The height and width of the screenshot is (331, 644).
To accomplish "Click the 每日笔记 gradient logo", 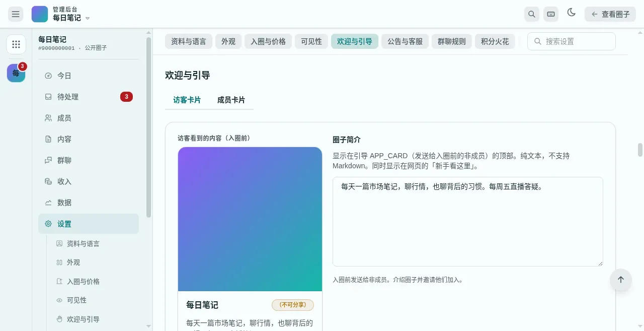I will [x=40, y=14].
